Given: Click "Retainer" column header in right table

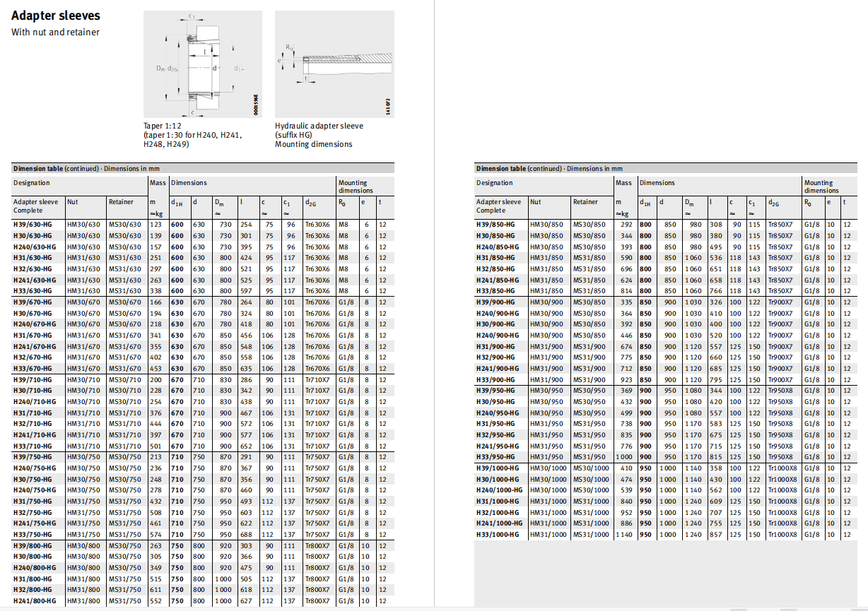Looking at the screenshot, I should click(x=585, y=202).
